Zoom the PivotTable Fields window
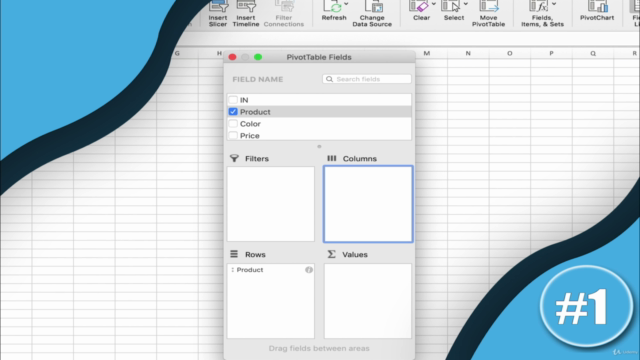This screenshot has height=360, width=640. tap(258, 57)
